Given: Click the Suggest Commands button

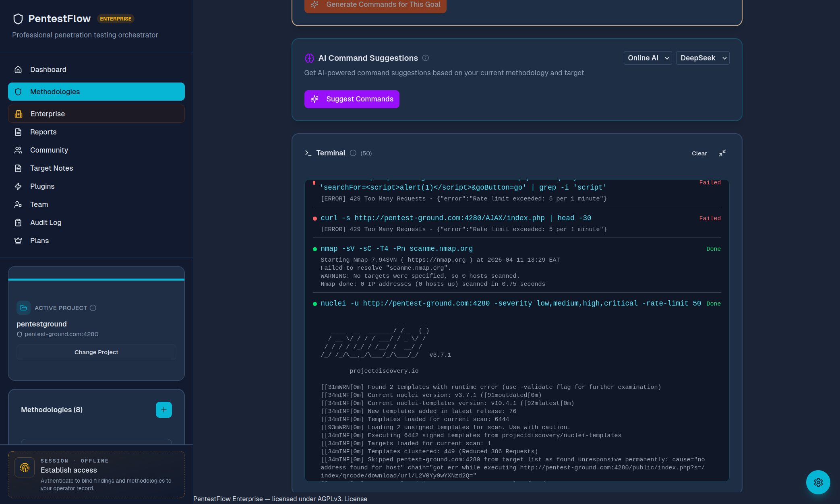Looking at the screenshot, I should [x=352, y=99].
